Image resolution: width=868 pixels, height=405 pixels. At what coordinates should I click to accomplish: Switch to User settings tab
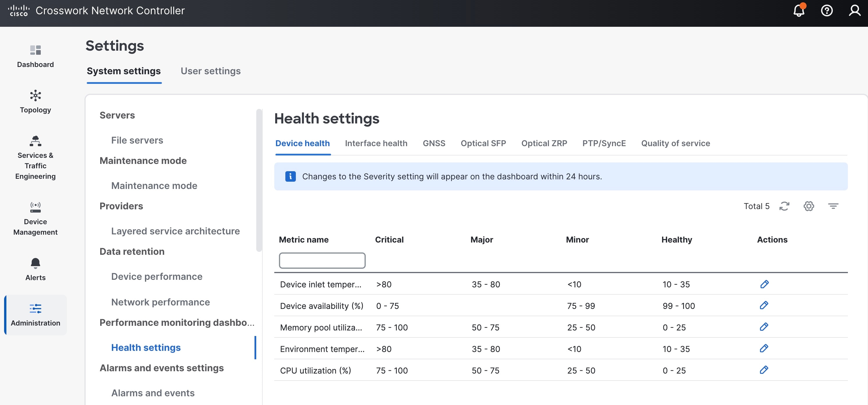(x=211, y=71)
